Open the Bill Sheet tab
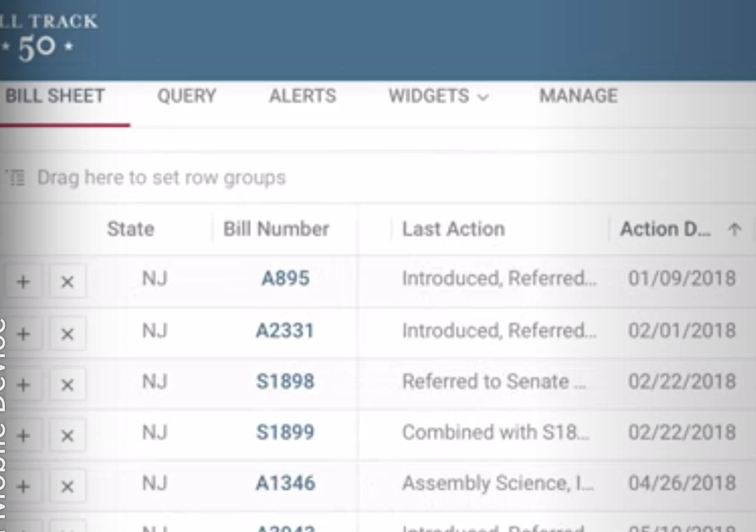The width and height of the screenshot is (756, 532). coord(55,96)
